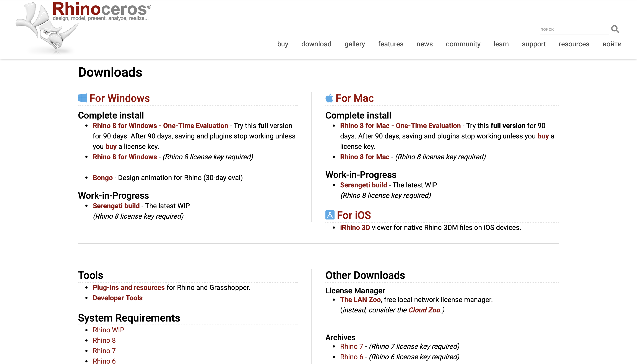Open the Bongo animation link
The image size is (637, 364).
click(x=102, y=177)
